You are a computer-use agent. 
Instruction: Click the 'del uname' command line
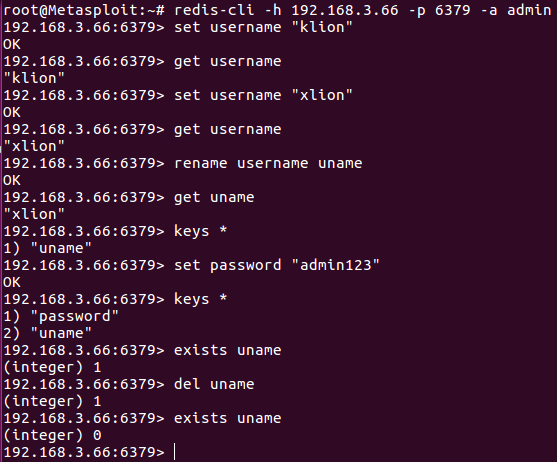(x=129, y=384)
